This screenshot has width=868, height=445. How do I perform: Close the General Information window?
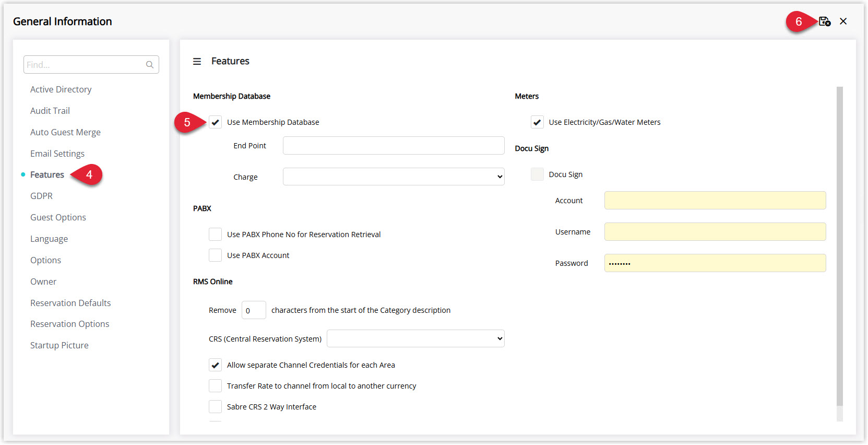tap(843, 21)
